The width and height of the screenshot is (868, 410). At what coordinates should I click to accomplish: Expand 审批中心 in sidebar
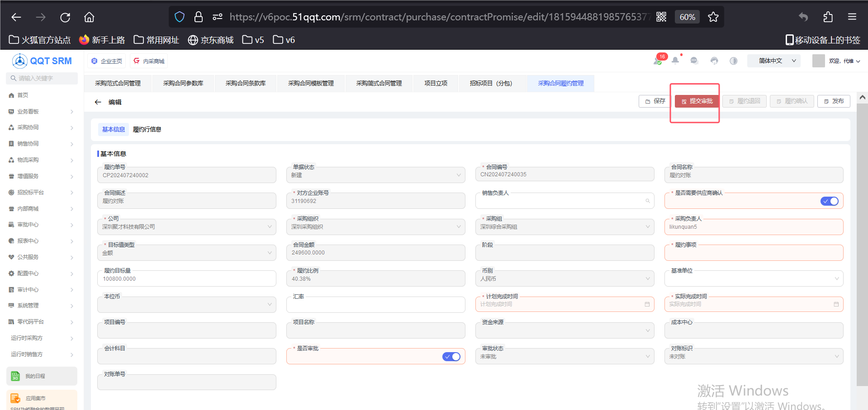coord(41,225)
